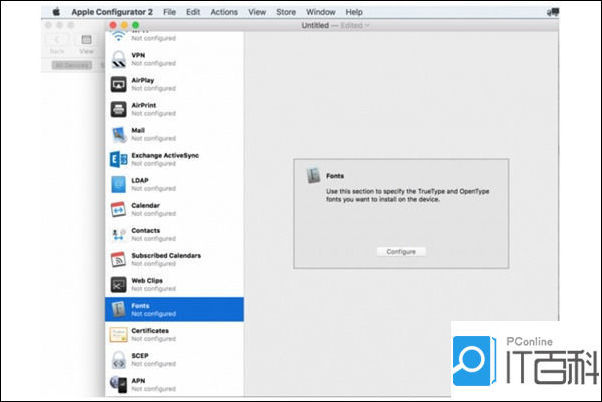Click the Fonts icon in sidebar
This screenshot has width=602, height=402.
pos(118,309)
